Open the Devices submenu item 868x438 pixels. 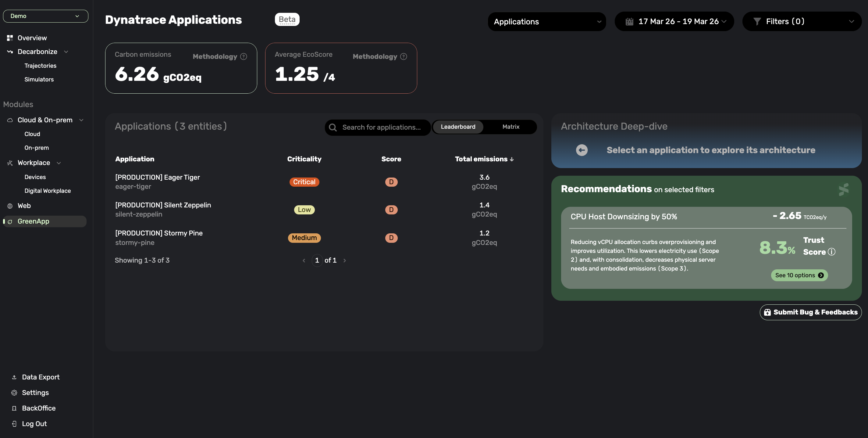coord(35,177)
